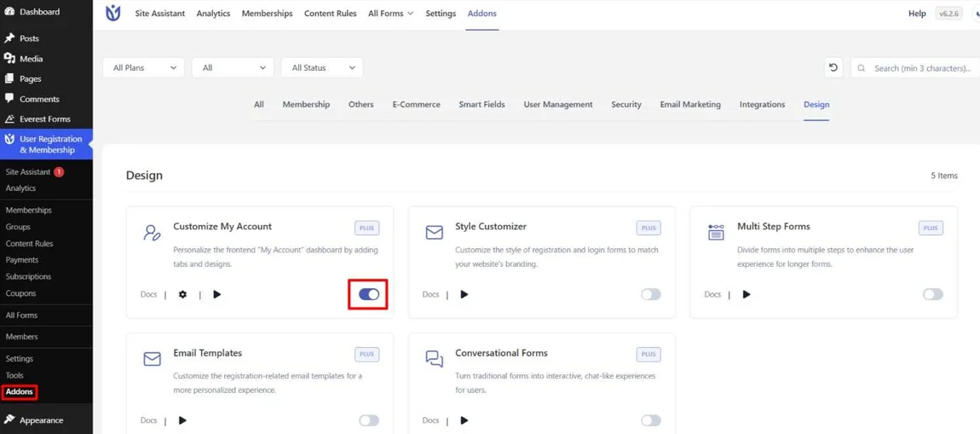This screenshot has width=980, height=434.
Task: Open Coupons in the sidebar
Action: tap(20, 292)
